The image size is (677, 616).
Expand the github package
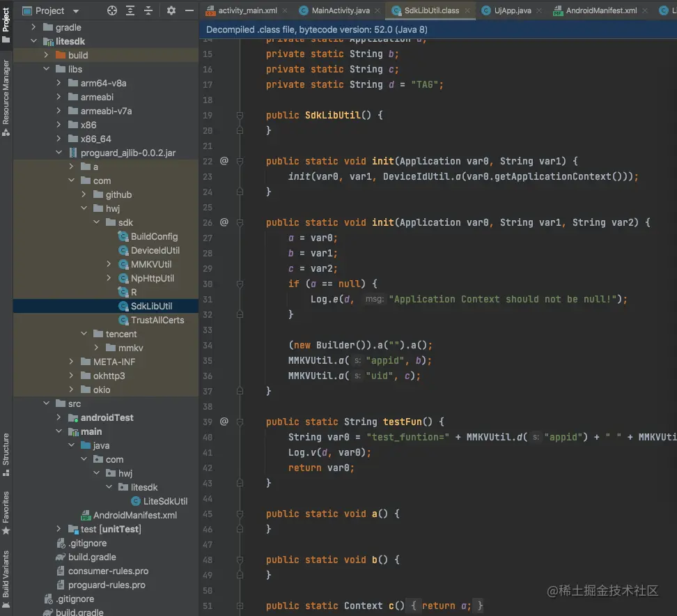tap(84, 194)
